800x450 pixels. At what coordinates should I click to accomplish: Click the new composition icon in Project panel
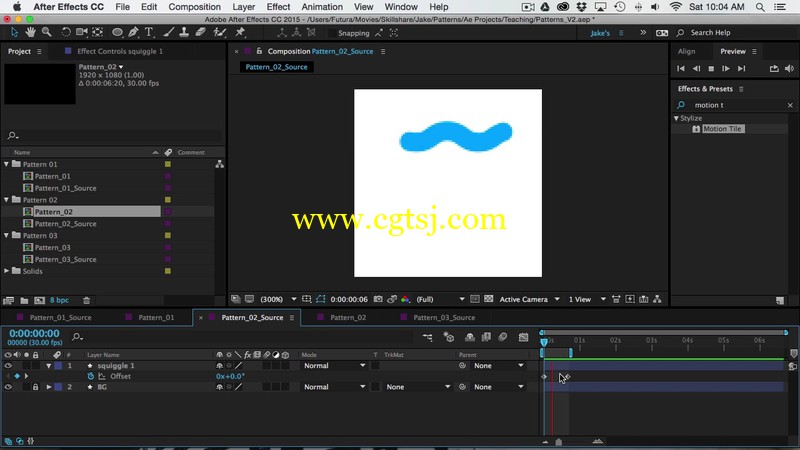[x=39, y=301]
